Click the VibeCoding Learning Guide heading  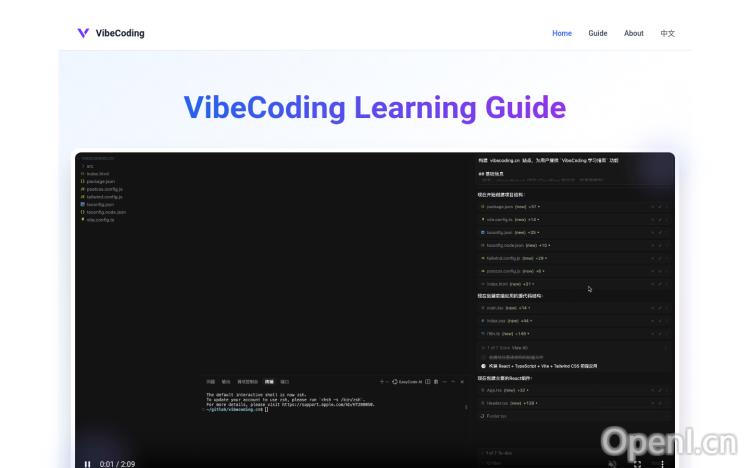(x=375, y=108)
